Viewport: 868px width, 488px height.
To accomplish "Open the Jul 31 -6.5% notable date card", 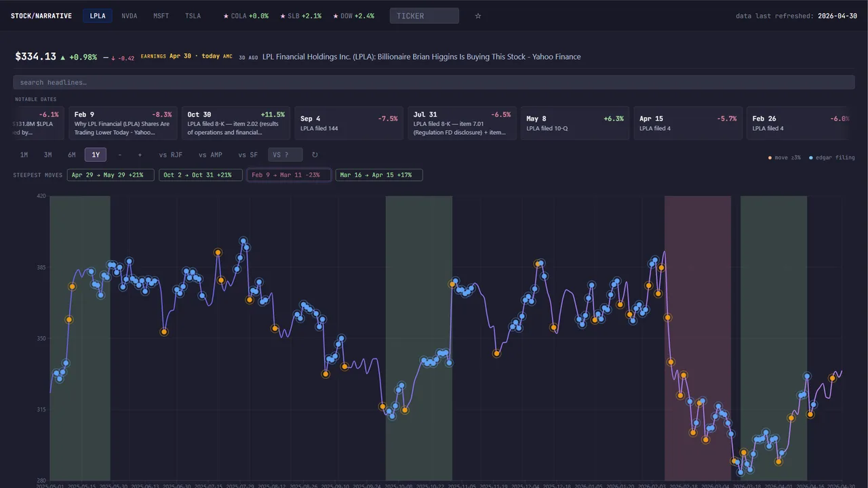I will pyautogui.click(x=462, y=123).
